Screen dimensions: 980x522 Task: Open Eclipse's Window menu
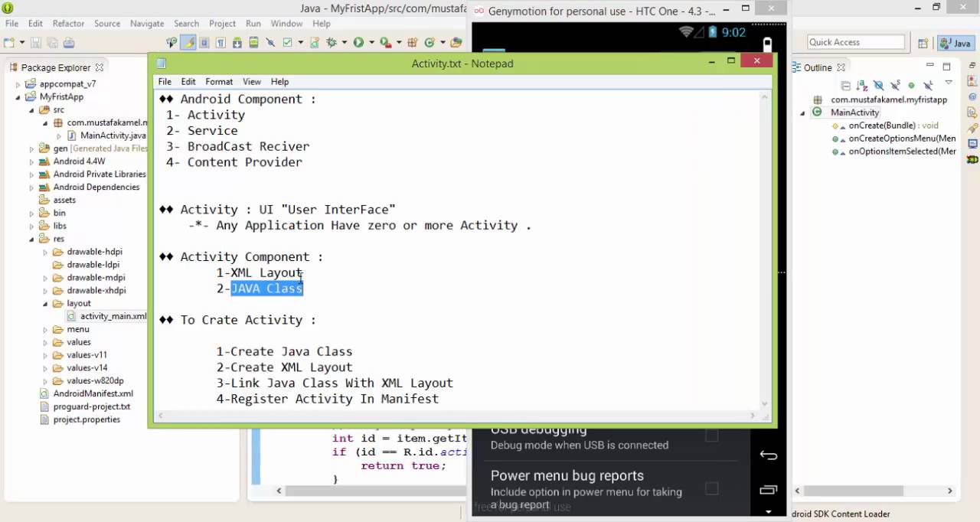click(x=286, y=24)
